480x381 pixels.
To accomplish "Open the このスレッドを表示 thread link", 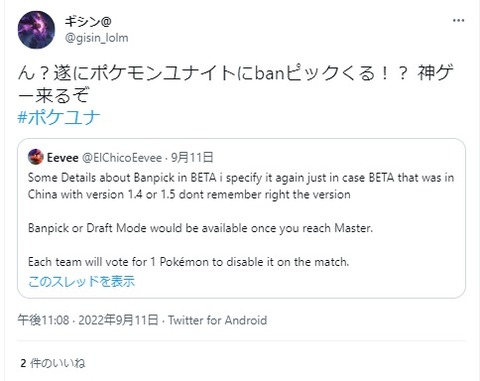I will tap(82, 282).
